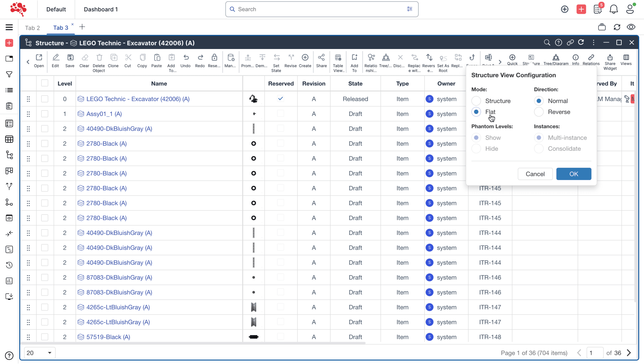This screenshot has height=364, width=644.
Task: Open the page size dropdown showing 20
Action: point(39,353)
